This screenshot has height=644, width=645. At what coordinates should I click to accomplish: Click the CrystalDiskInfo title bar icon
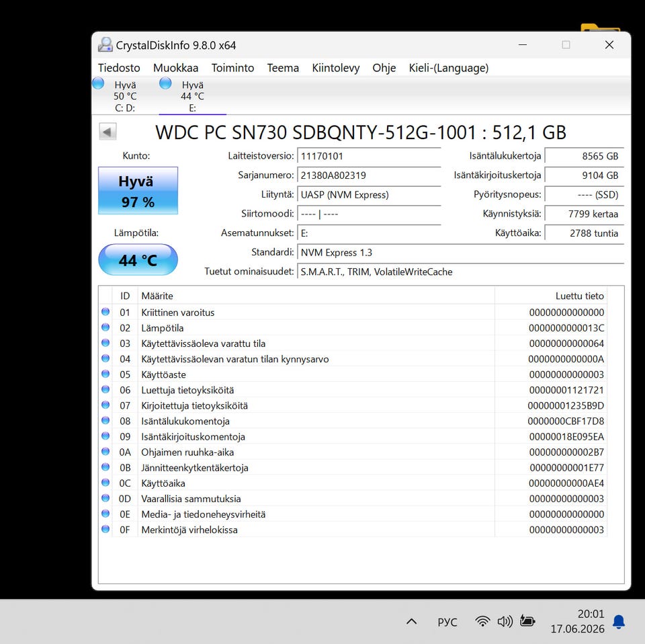tap(105, 45)
